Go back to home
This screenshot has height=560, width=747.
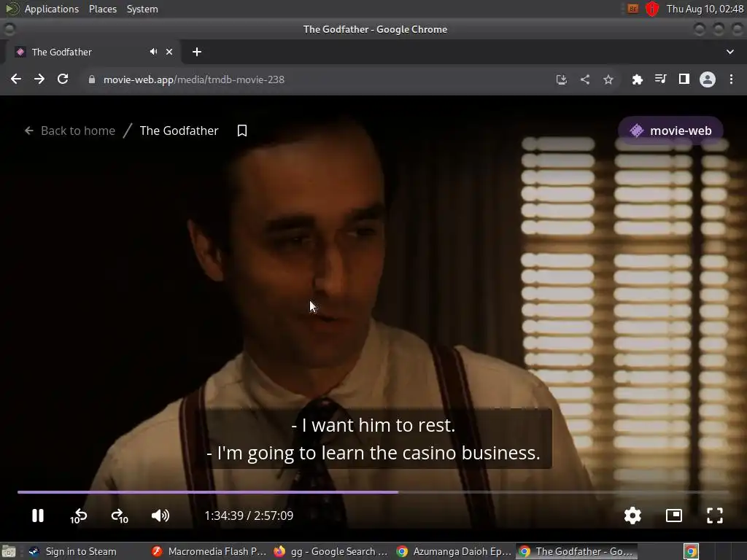tap(70, 131)
